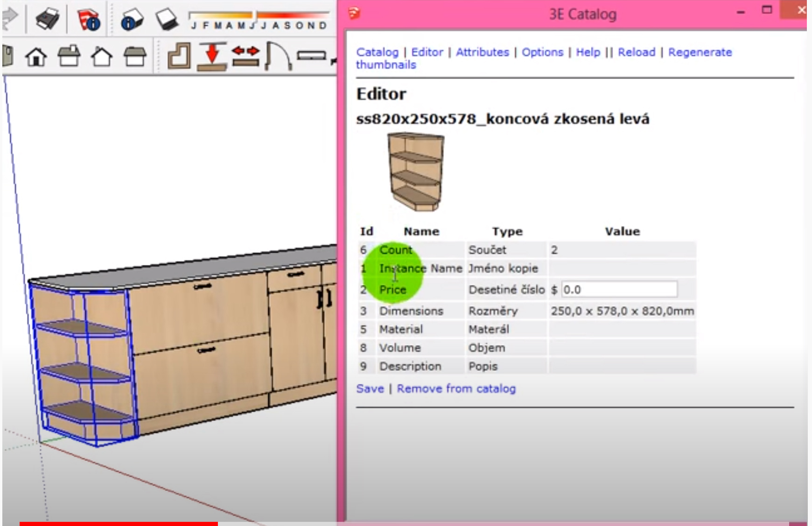Select the door swing arc tool
The image size is (812, 526).
pos(278,56)
